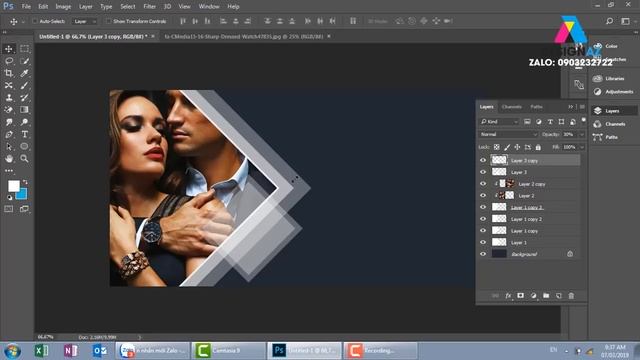Hide Layer 2 eye icon
The height and width of the screenshot is (360, 640).
483,196
